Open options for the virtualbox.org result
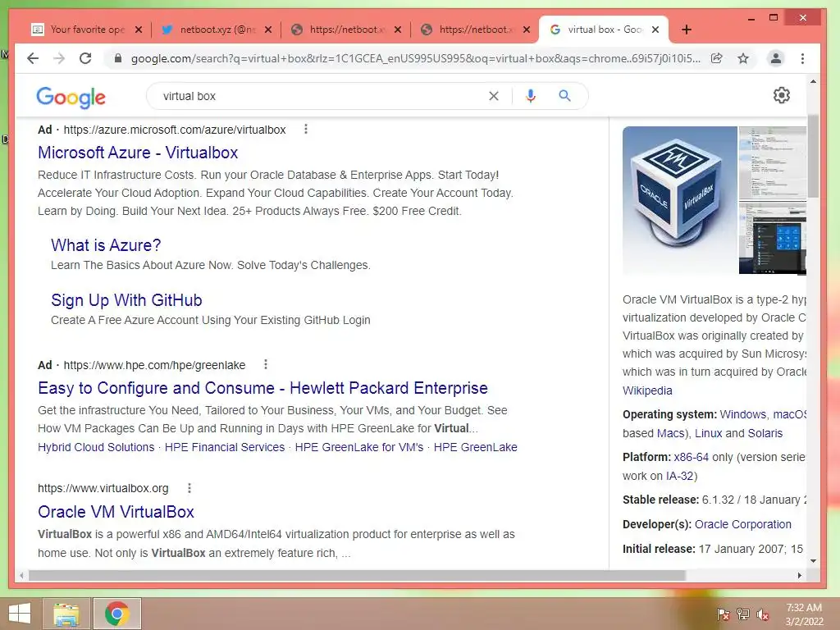The width and height of the screenshot is (840, 630). 189,488
